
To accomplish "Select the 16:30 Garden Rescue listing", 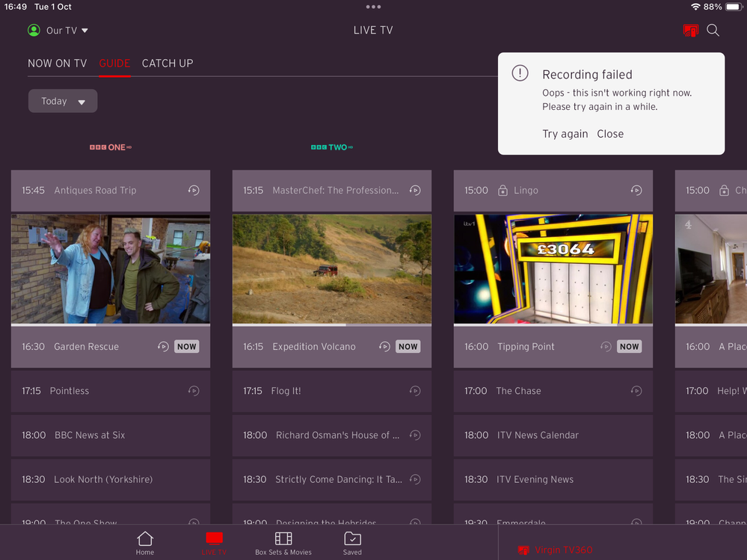I will pyautogui.click(x=111, y=347).
